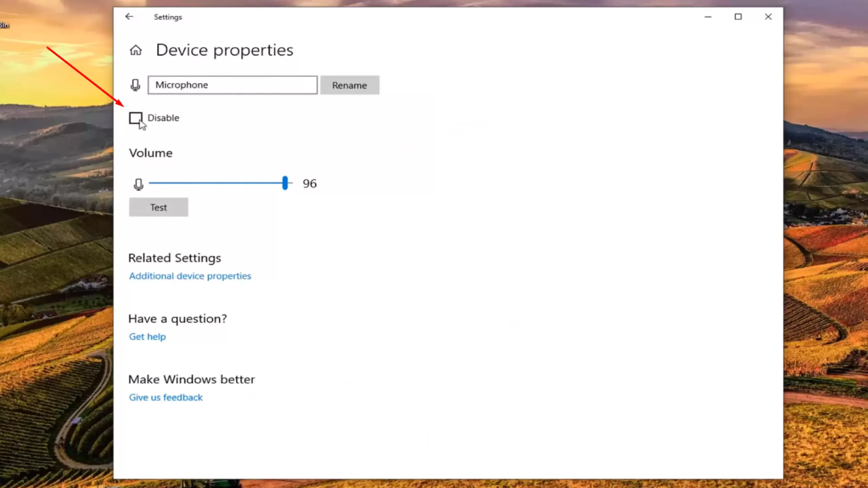This screenshot has height=488, width=868.
Task: Click the Make Windows better heading
Action: pos(192,379)
